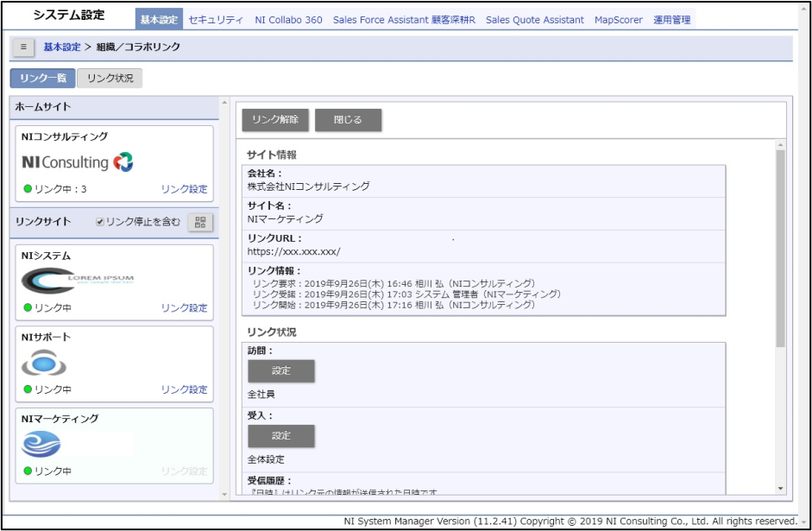Click 設定 button under 受入
The image size is (812, 531).
click(281, 436)
